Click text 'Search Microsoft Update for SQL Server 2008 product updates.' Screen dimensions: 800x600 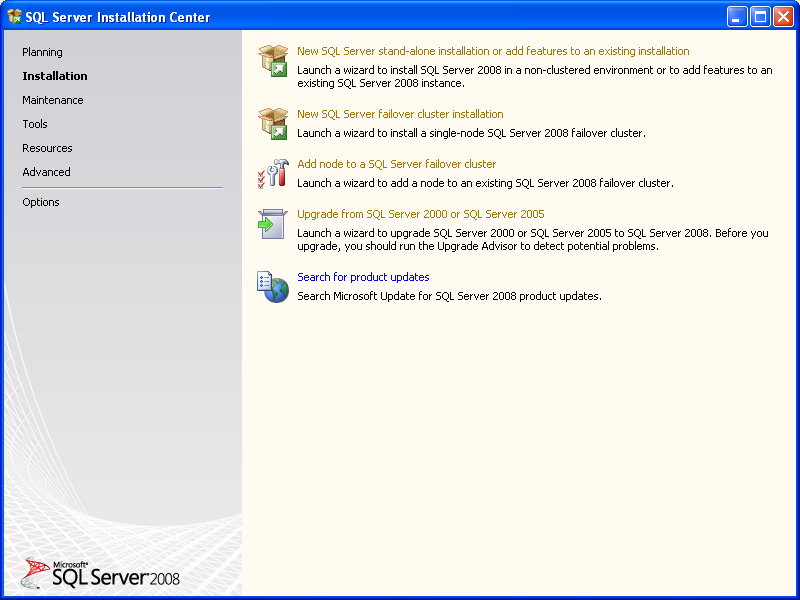tap(449, 296)
